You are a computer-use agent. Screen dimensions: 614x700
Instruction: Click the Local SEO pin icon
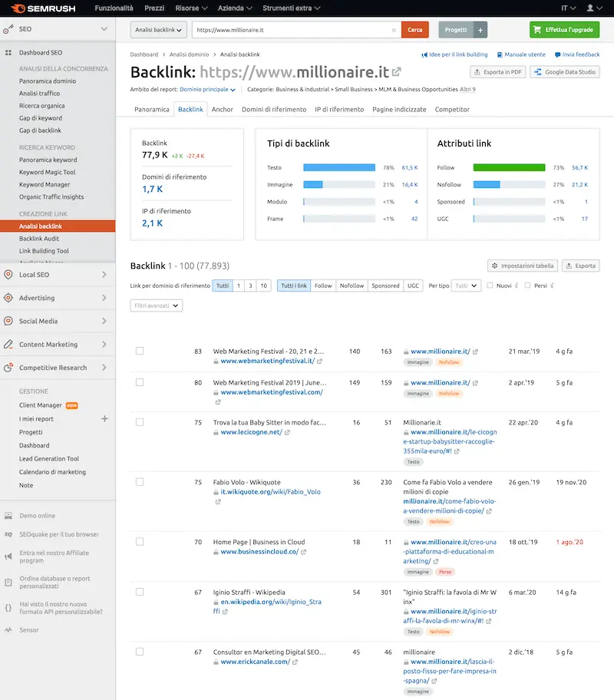[x=8, y=275]
